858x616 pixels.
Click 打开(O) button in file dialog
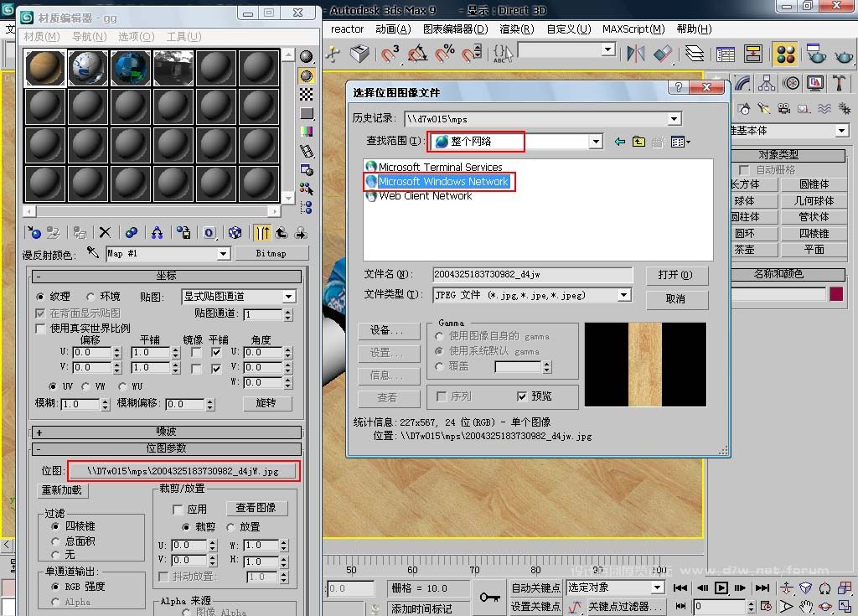pyautogui.click(x=676, y=275)
